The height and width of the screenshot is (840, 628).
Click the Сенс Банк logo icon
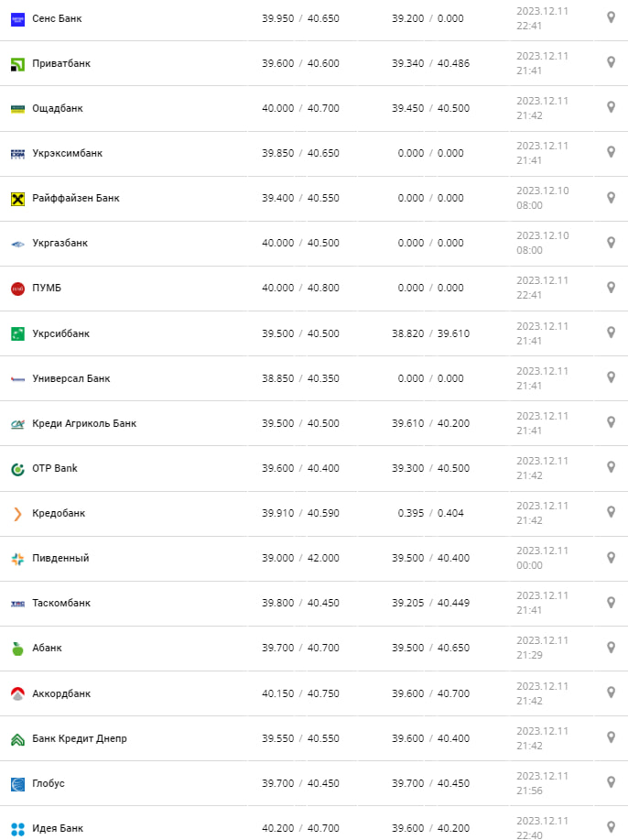[x=17, y=18]
